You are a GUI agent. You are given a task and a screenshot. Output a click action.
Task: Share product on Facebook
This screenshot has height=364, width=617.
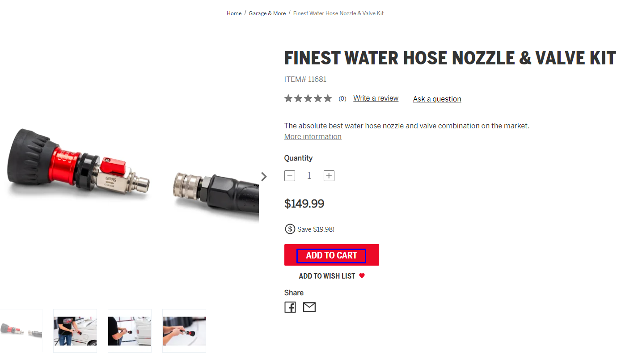pyautogui.click(x=290, y=307)
